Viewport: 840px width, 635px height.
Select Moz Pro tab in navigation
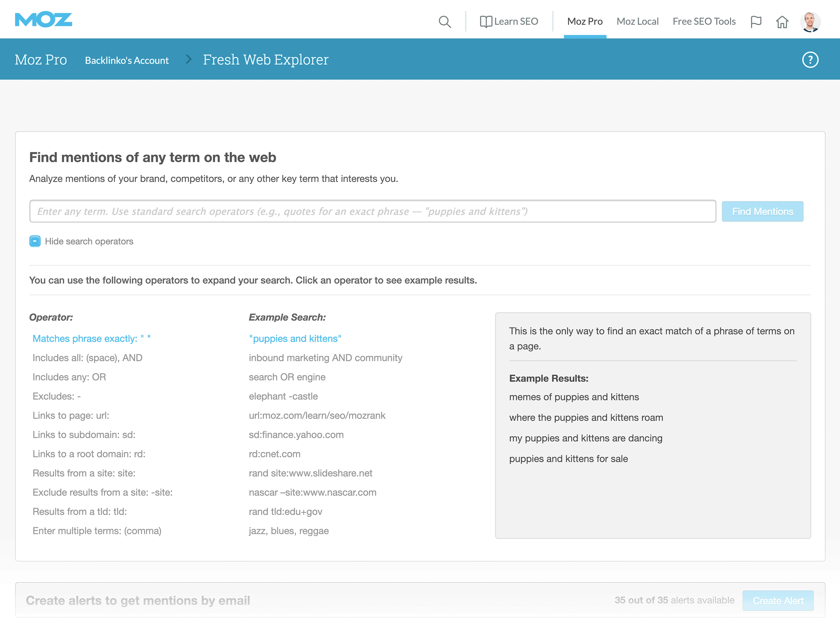pyautogui.click(x=585, y=21)
